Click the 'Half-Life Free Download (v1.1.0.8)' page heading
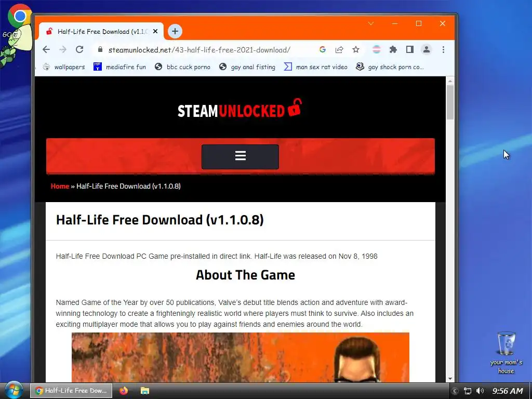Screen dimensions: 532x399 (x=160, y=220)
